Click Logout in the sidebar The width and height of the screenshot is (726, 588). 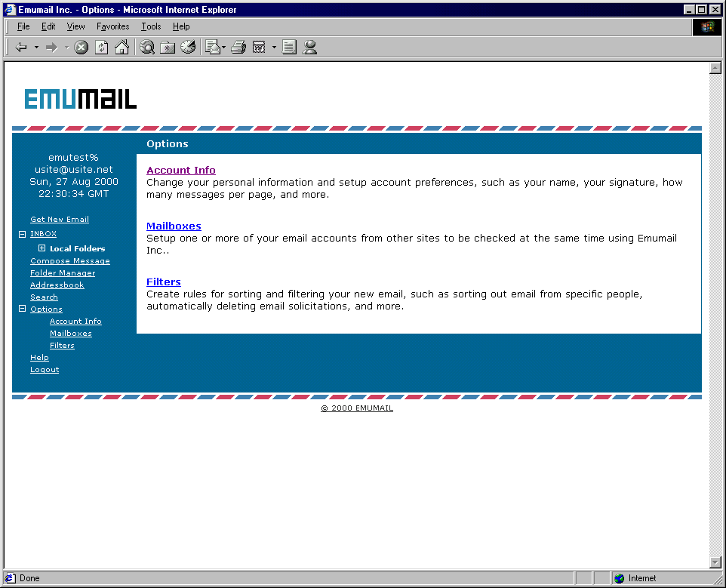tap(45, 370)
